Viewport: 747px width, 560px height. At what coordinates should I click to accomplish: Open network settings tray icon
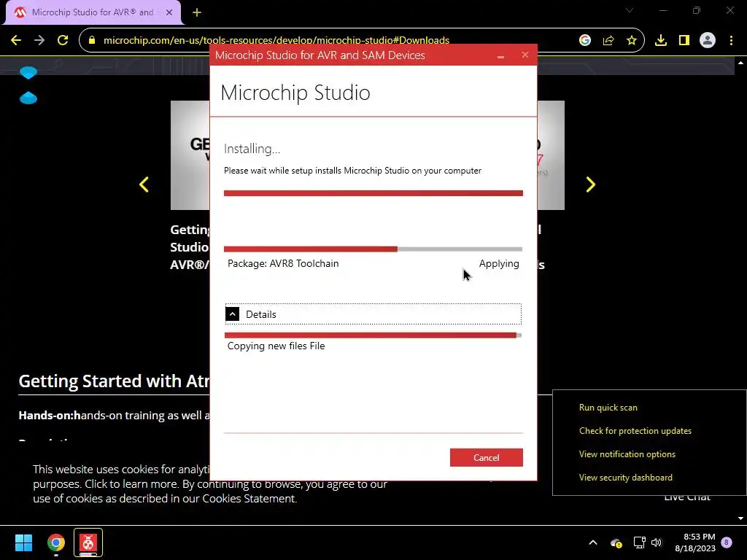point(639,542)
